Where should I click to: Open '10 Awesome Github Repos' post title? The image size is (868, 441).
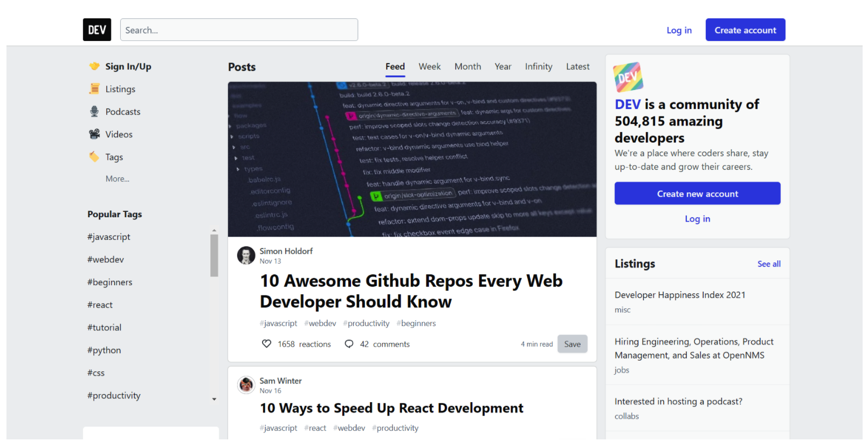pos(411,291)
